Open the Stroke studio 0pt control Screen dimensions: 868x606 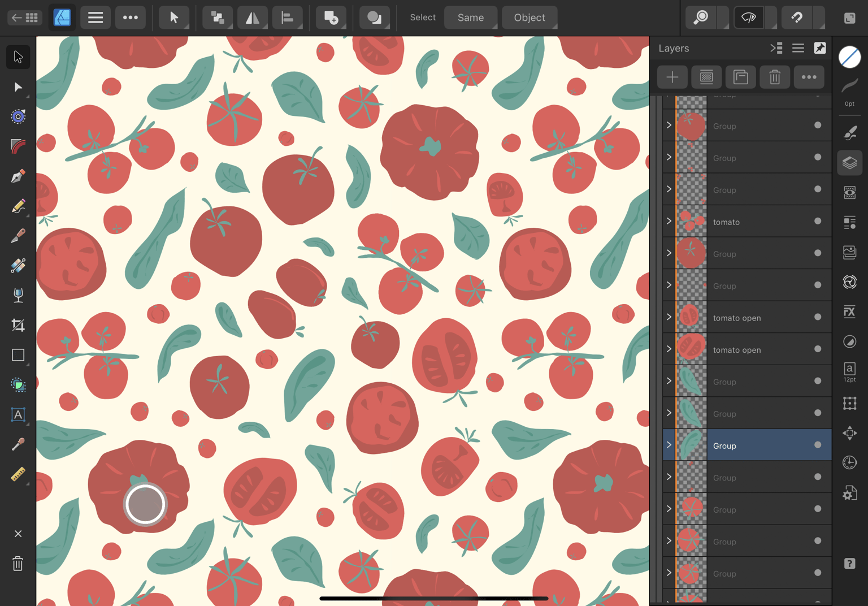pos(850,91)
